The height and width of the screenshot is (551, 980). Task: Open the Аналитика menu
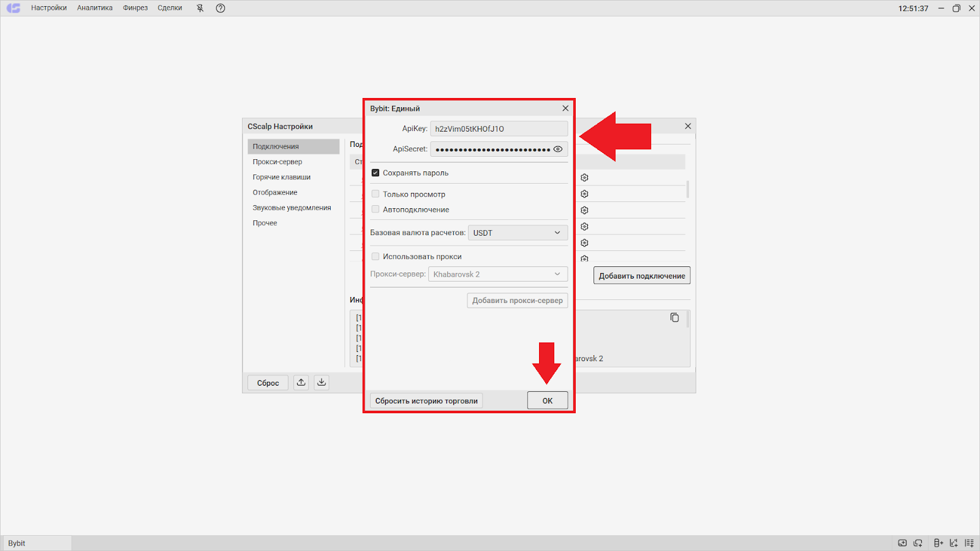(x=95, y=8)
